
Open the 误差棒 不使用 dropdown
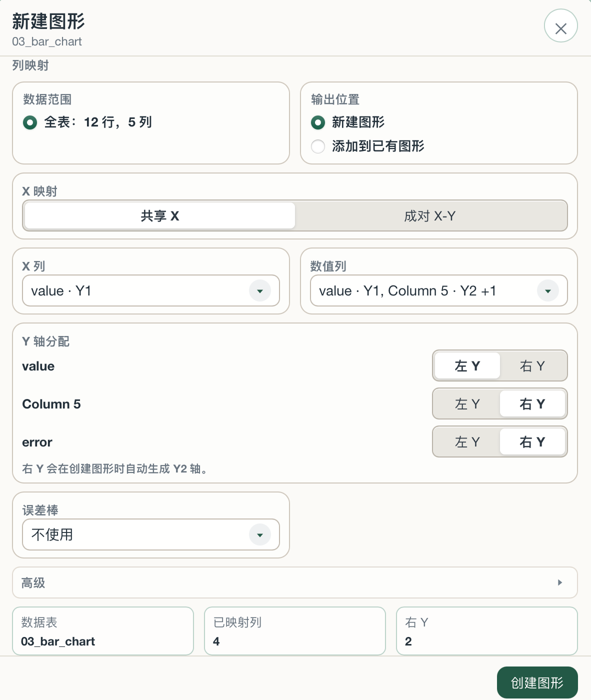pyautogui.click(x=151, y=534)
